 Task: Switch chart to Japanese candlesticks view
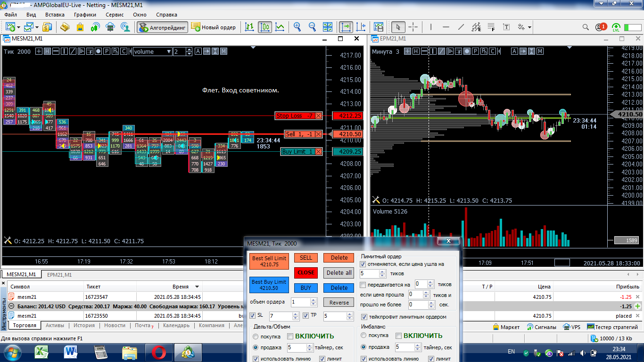point(265,27)
